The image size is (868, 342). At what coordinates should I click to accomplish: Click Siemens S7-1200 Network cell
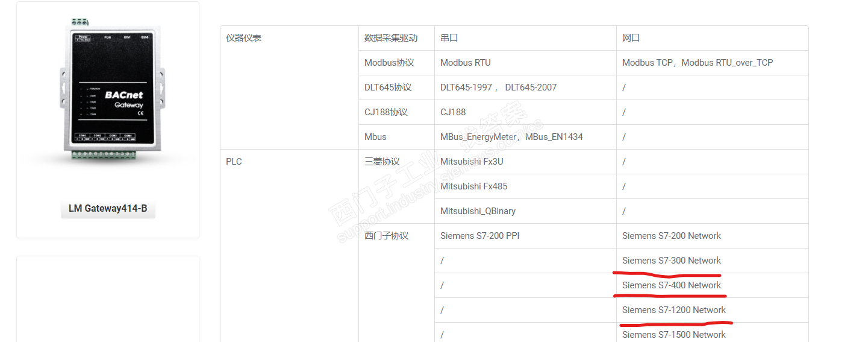pos(712,310)
